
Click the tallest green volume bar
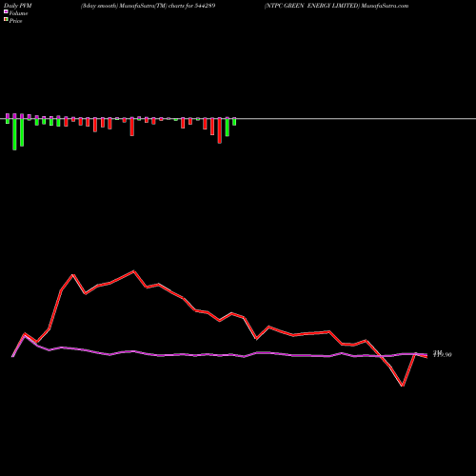pos(14,134)
